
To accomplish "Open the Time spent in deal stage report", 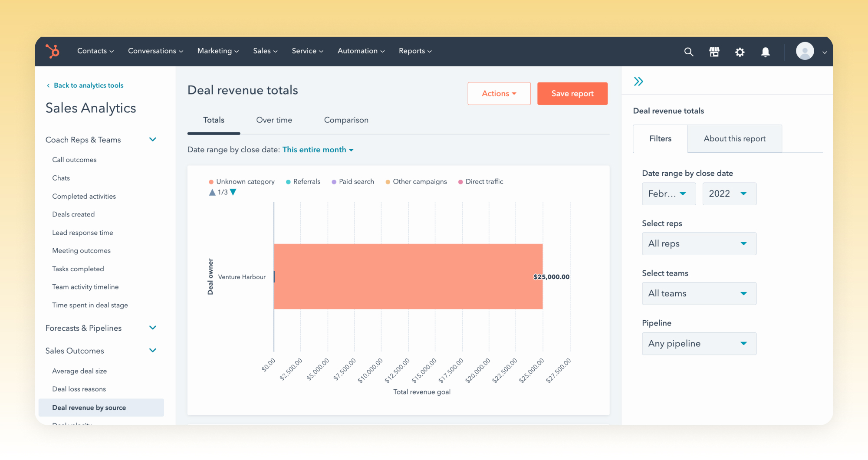I will coord(90,305).
